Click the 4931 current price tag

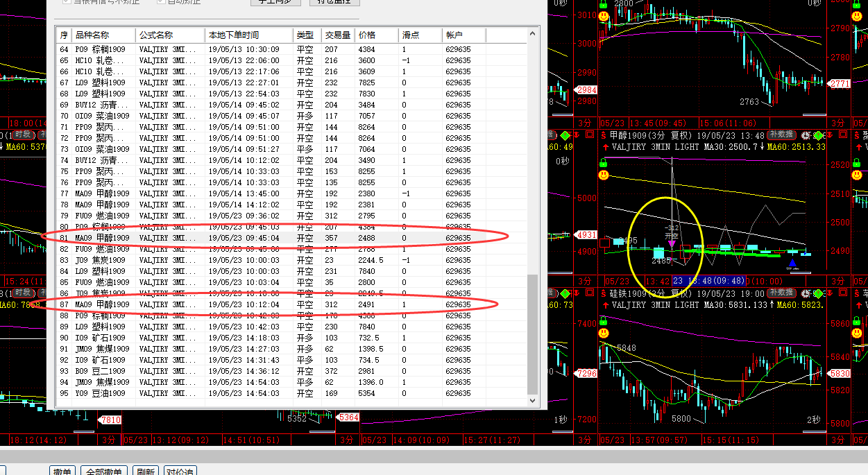(587, 234)
